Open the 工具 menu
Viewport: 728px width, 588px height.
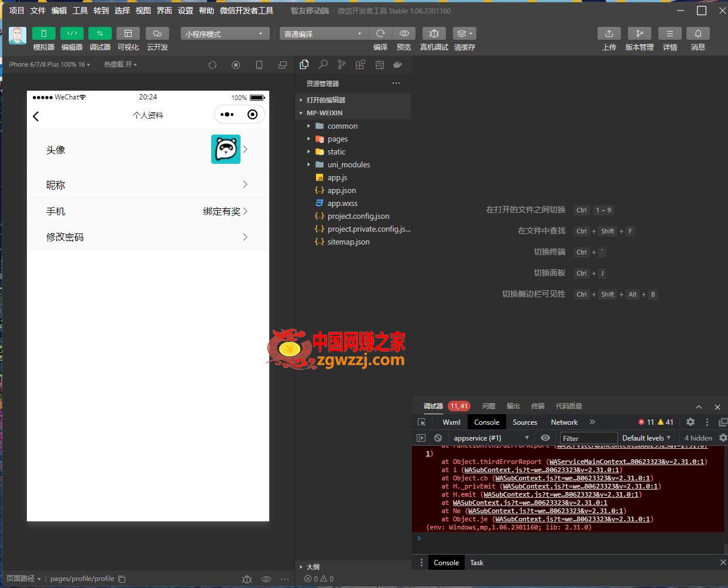pyautogui.click(x=80, y=11)
